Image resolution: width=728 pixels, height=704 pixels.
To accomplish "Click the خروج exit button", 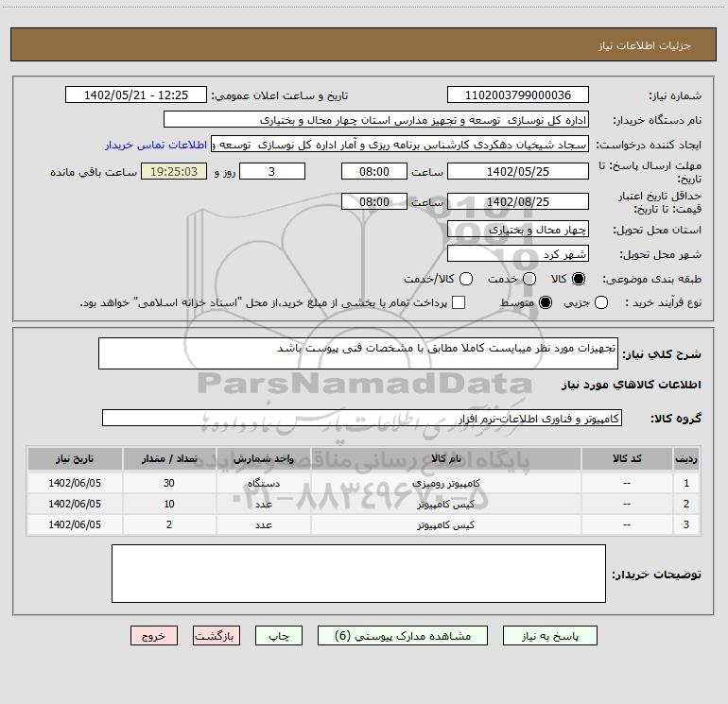I will pyautogui.click(x=154, y=636).
